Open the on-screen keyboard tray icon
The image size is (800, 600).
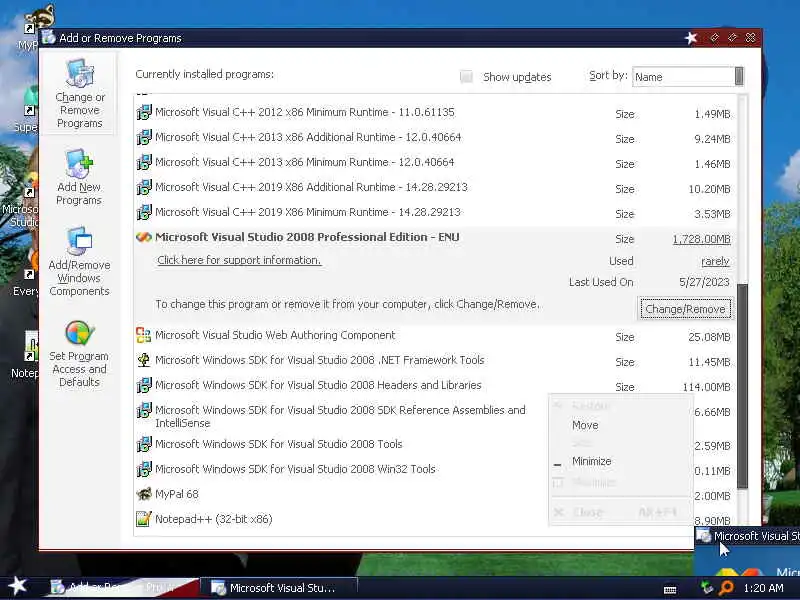[x=670, y=590]
